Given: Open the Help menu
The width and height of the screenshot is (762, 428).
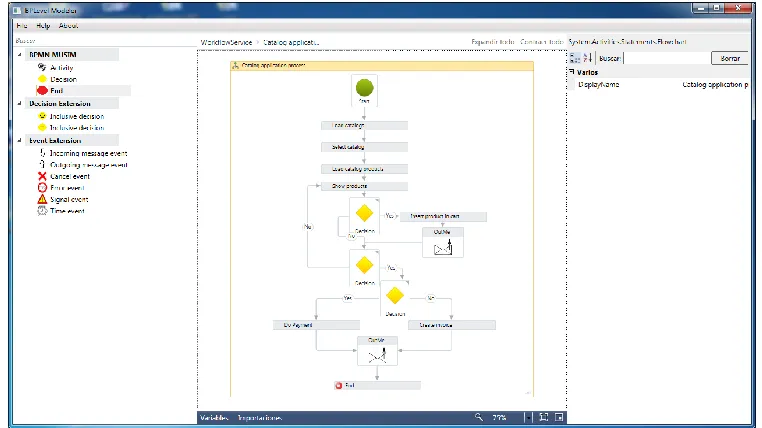Looking at the screenshot, I should [x=43, y=25].
